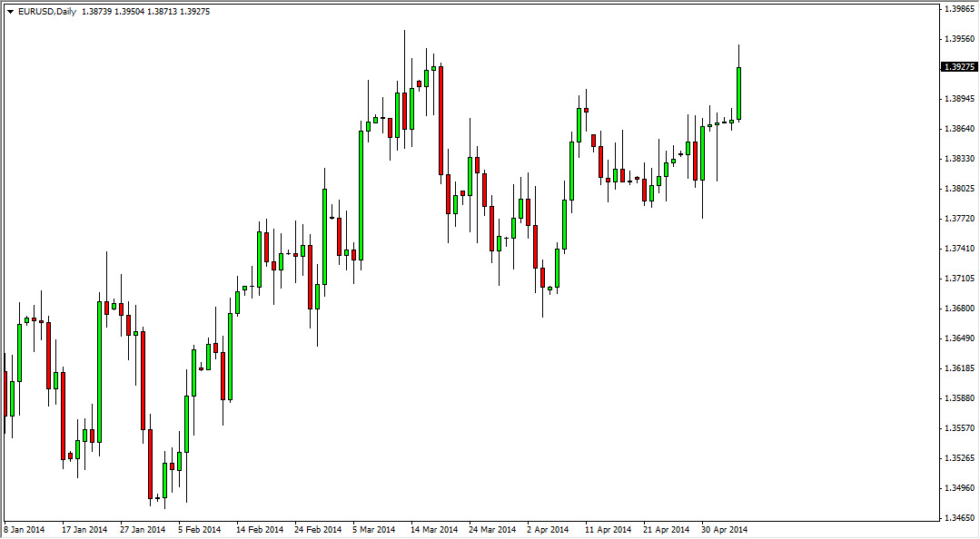
Task: Click the 1.34960 price axis label
Action: tap(960, 488)
